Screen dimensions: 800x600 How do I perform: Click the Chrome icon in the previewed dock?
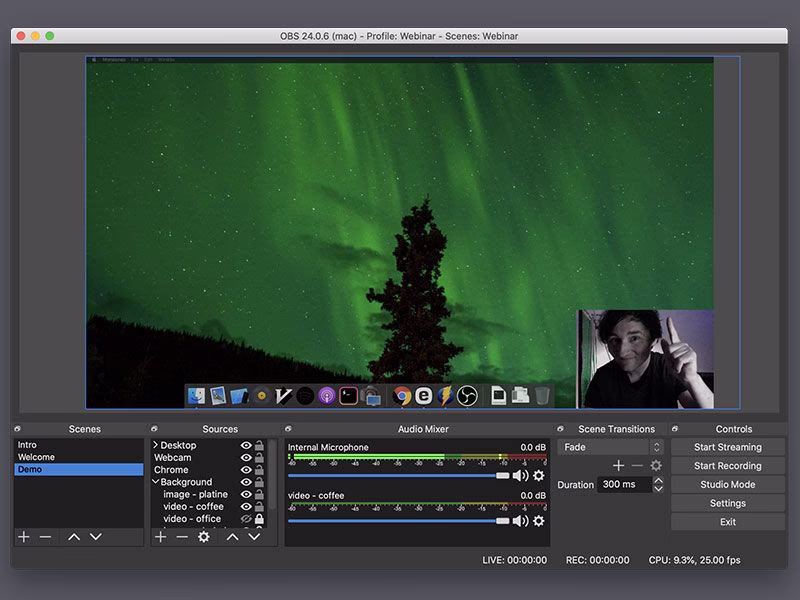click(x=402, y=396)
